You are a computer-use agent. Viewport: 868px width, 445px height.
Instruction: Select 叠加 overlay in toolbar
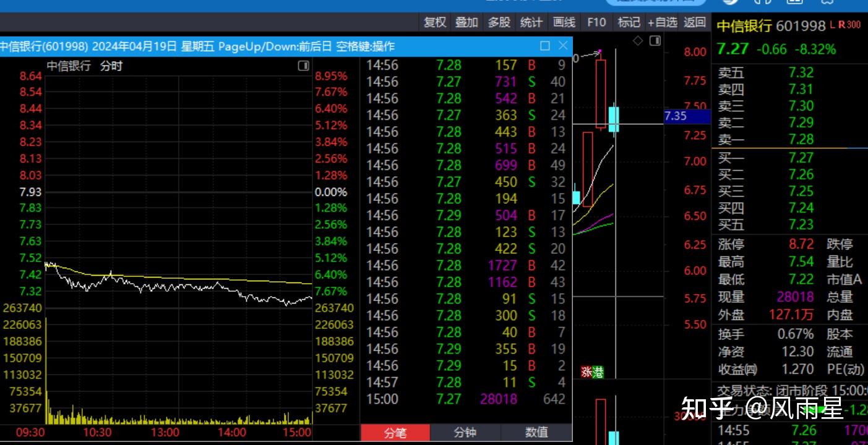(x=467, y=22)
